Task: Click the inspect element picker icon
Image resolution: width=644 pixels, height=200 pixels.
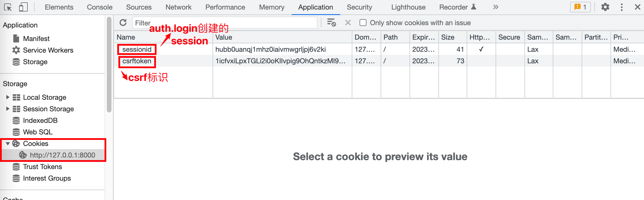Action: point(8,7)
